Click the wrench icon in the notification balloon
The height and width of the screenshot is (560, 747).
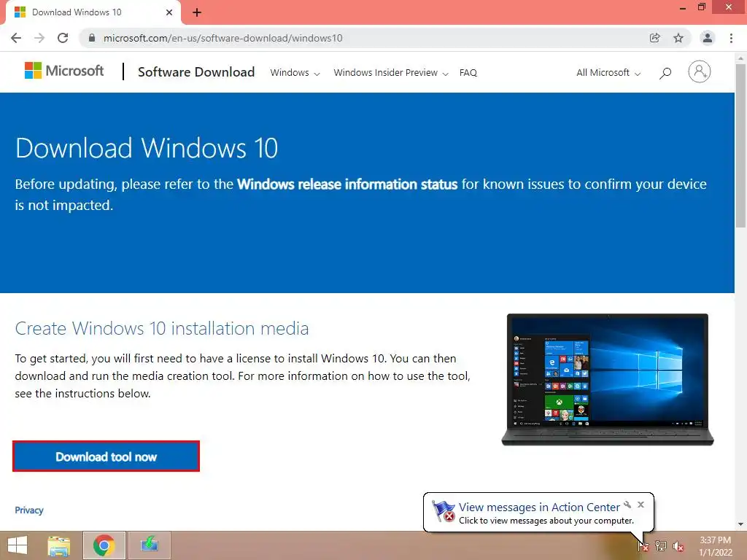627,505
